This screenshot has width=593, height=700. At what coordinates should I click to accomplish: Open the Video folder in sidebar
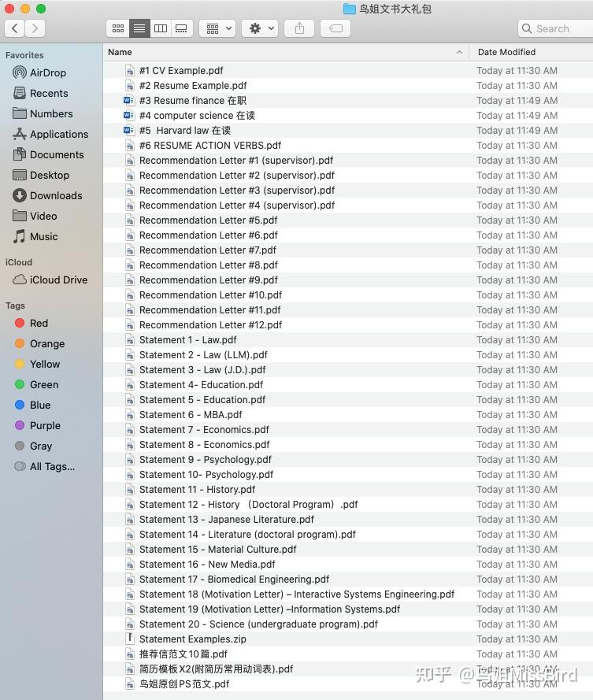(35, 216)
